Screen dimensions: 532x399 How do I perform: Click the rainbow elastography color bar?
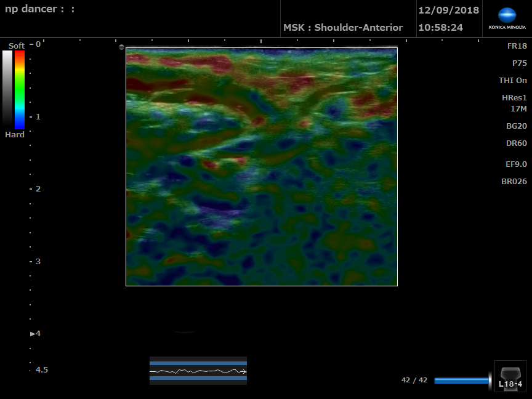point(20,89)
